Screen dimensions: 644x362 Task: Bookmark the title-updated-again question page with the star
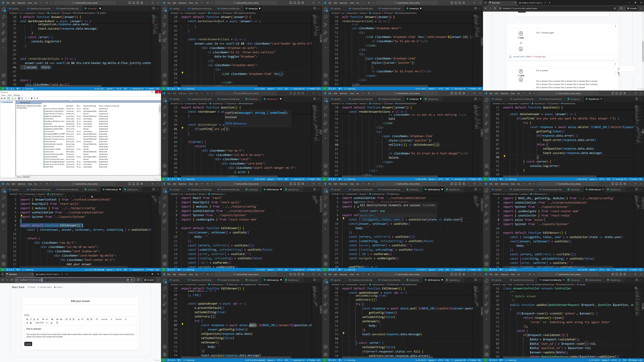(x=615, y=8)
